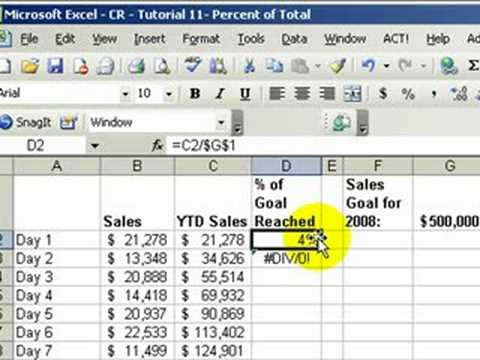Toggle Align Right
Screen dimensions: 480x360
327,94
